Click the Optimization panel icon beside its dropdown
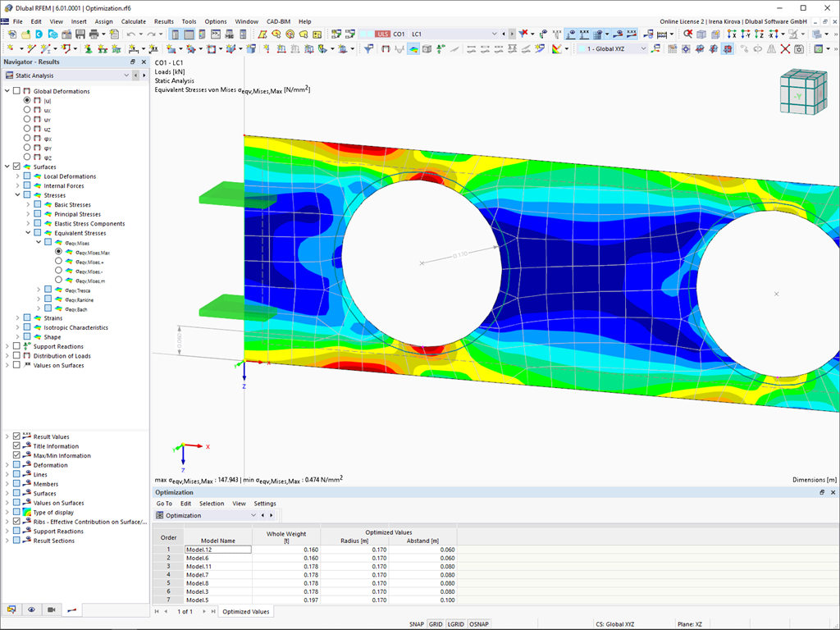 [159, 514]
